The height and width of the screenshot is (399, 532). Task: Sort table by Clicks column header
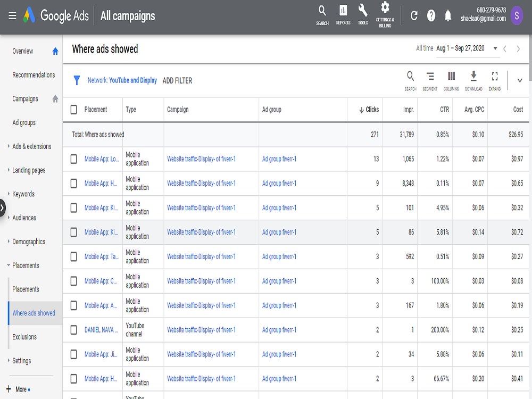point(369,110)
